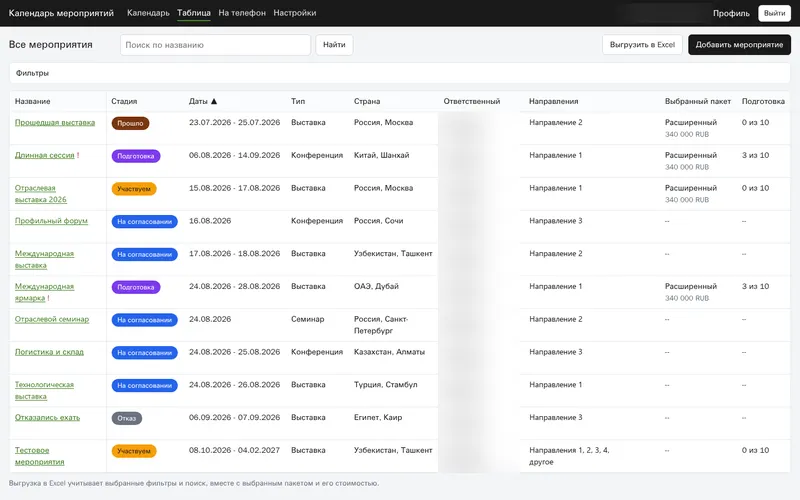Viewport: 800px width, 500px height.
Task: Click the gray Отказ stage badge
Action: click(x=127, y=418)
